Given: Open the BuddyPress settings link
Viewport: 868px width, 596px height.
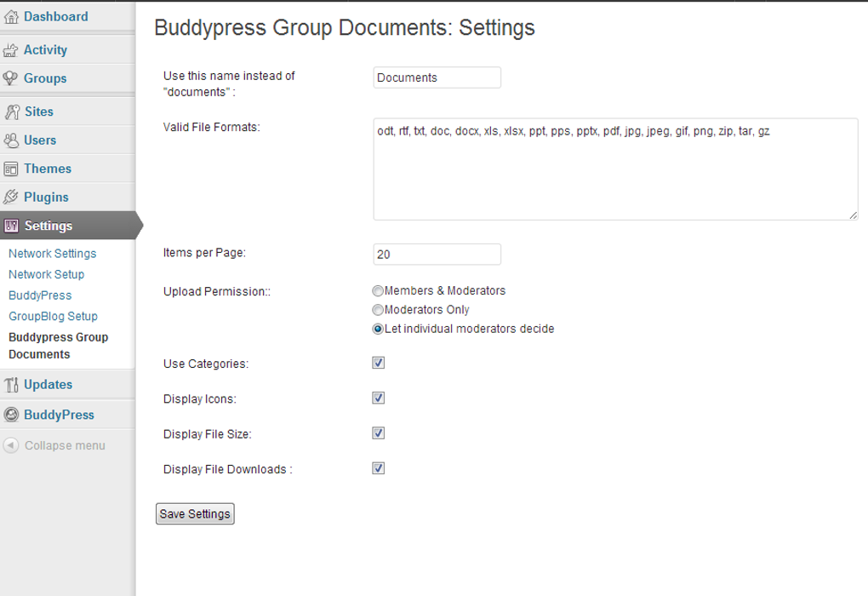Looking at the screenshot, I should pyautogui.click(x=40, y=295).
